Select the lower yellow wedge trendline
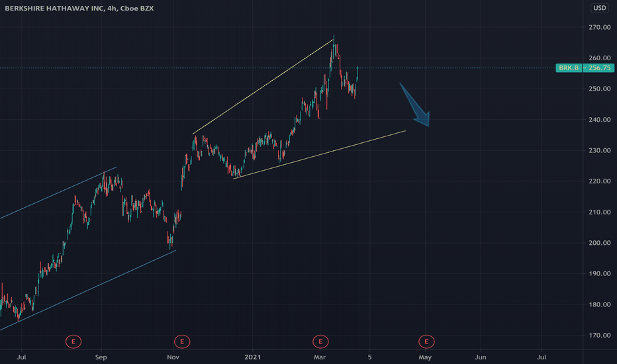Screen dimensions: 617x364 point(319,155)
